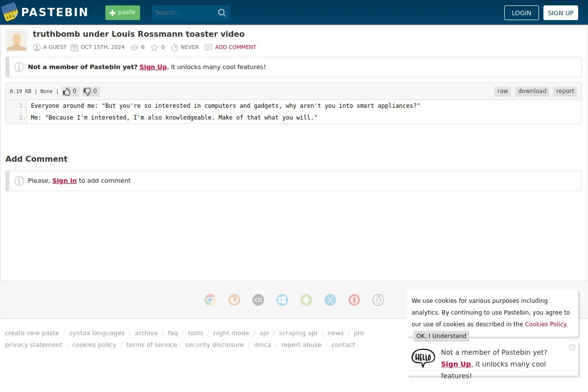Close the Hello sign-up popup
Viewport: 588px width, 392px height.
click(x=572, y=347)
